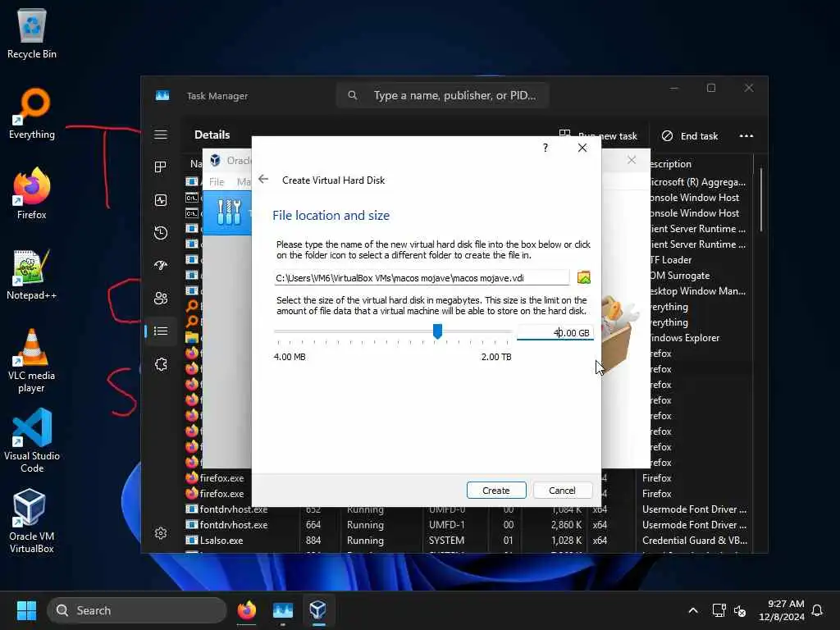The height and width of the screenshot is (630, 840).
Task: Cancel the virtual hard disk creation
Action: [x=562, y=491]
